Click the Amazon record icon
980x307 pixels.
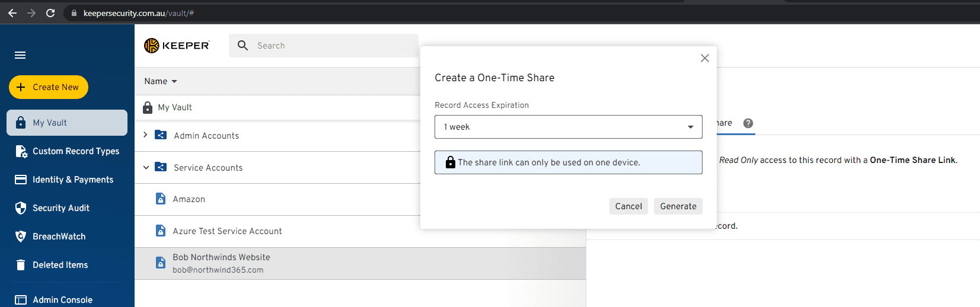pyautogui.click(x=161, y=199)
